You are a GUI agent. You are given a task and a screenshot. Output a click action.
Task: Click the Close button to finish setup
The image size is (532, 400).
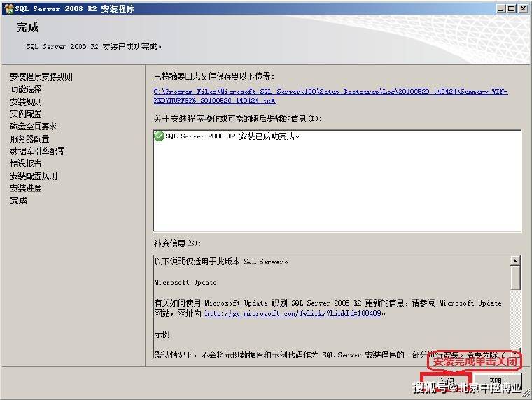click(446, 382)
